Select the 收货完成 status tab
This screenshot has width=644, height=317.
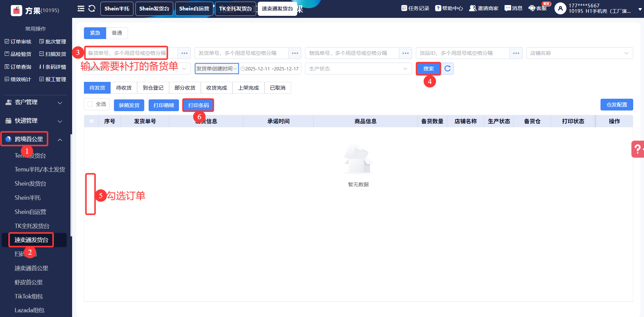point(217,88)
